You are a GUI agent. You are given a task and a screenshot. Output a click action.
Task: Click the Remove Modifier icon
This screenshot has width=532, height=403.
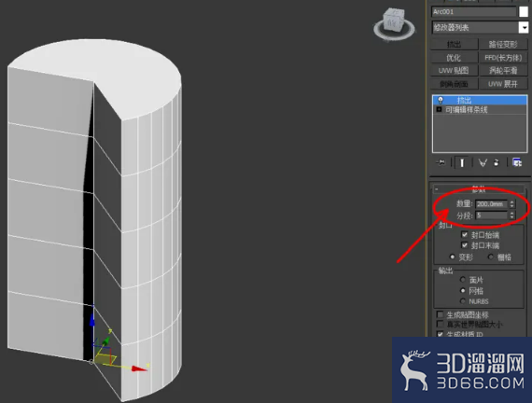(497, 163)
